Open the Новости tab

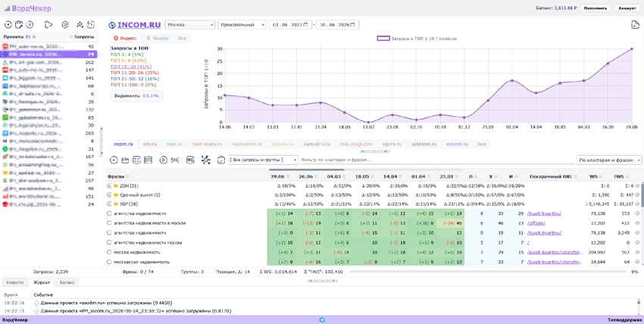coord(16,282)
